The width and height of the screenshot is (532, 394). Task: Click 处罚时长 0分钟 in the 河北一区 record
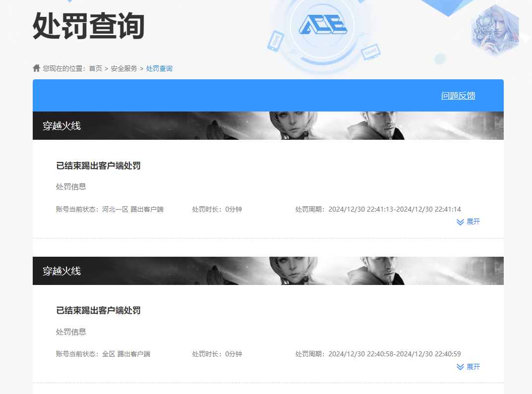pos(217,209)
